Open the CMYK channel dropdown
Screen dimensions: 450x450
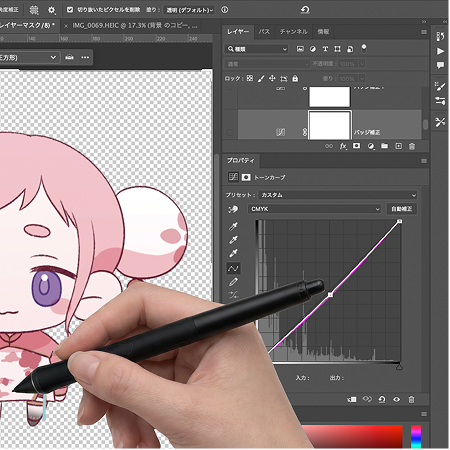(x=314, y=209)
